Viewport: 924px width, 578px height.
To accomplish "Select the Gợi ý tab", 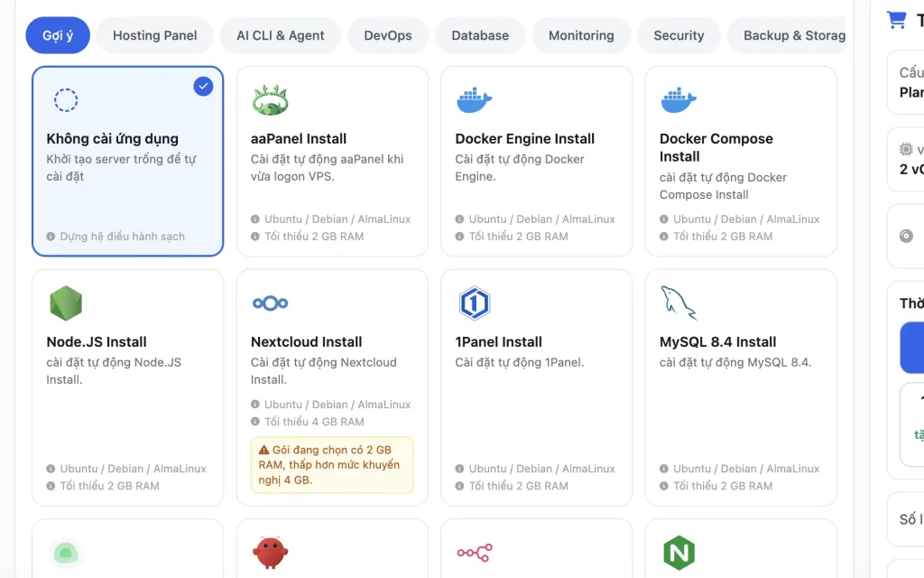I will [58, 35].
